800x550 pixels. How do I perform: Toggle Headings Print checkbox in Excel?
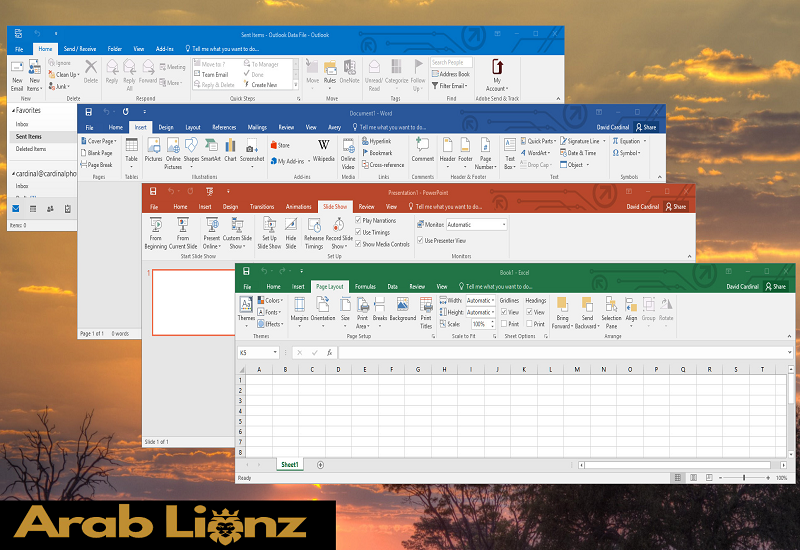(529, 323)
